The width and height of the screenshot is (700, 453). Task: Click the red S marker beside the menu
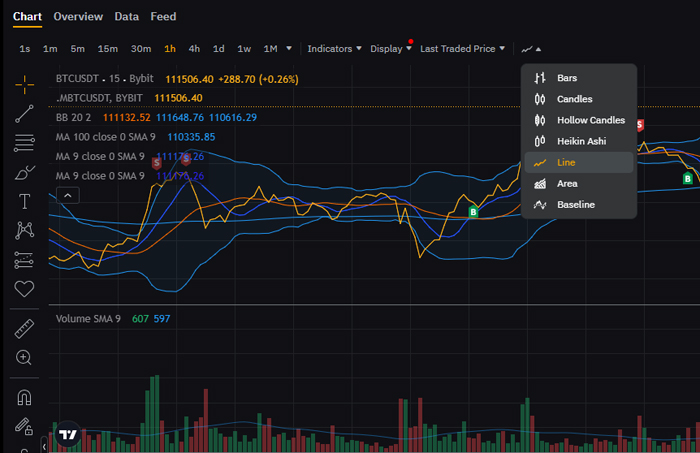(x=640, y=125)
